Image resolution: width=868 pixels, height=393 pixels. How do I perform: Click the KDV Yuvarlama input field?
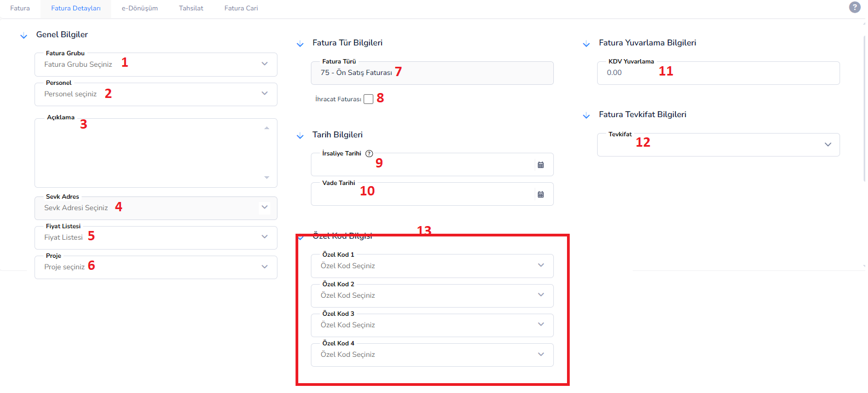719,73
